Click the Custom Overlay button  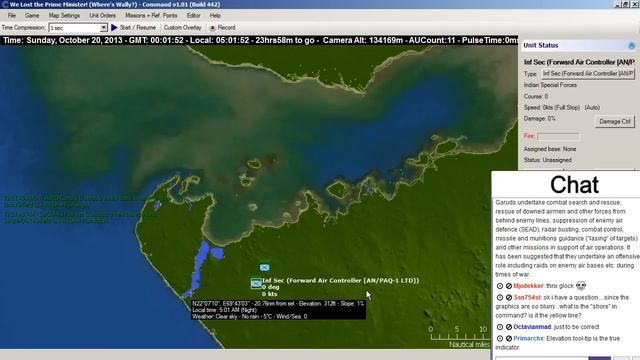182,27
